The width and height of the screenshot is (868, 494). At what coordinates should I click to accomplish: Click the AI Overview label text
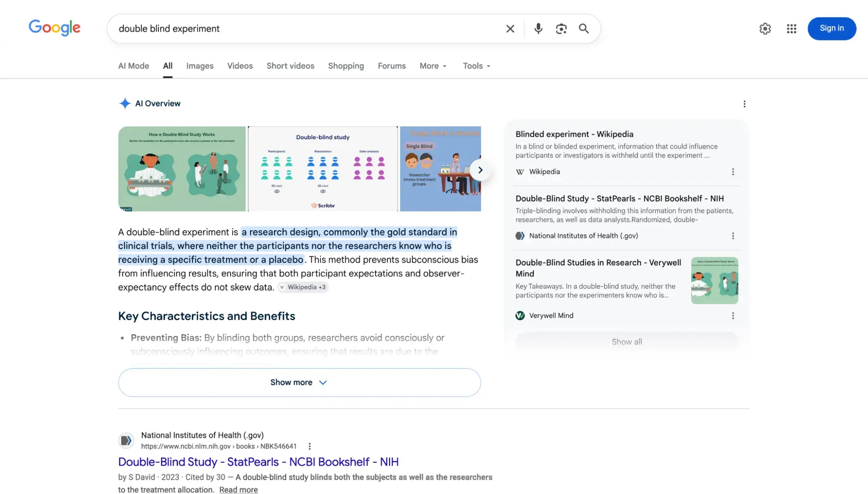158,103
